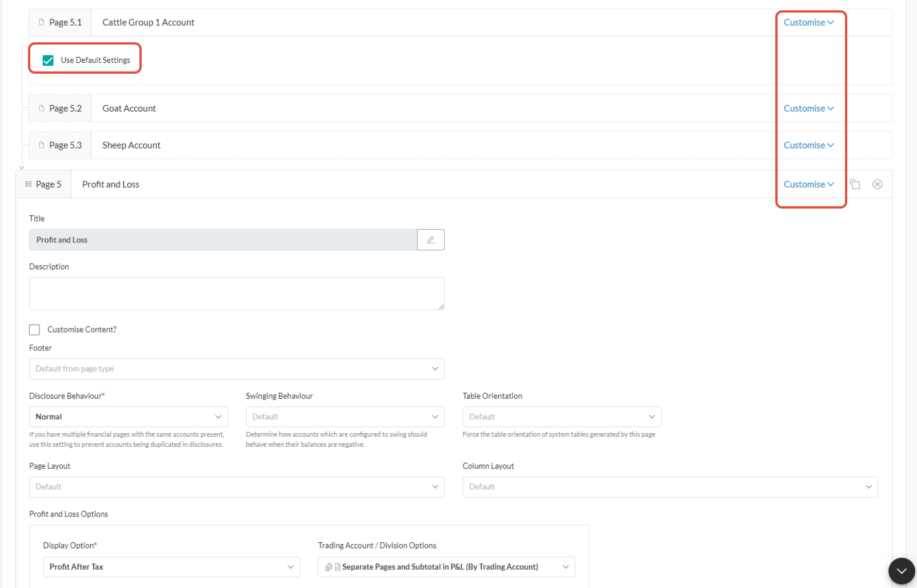Click the Page 5.2 label
The height and width of the screenshot is (588, 917).
pyautogui.click(x=65, y=108)
